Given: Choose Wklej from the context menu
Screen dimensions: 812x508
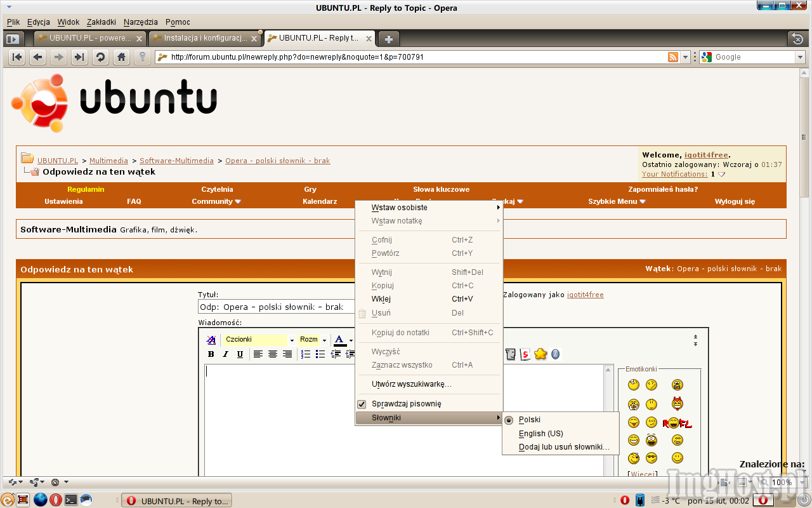Looking at the screenshot, I should tap(429, 299).
